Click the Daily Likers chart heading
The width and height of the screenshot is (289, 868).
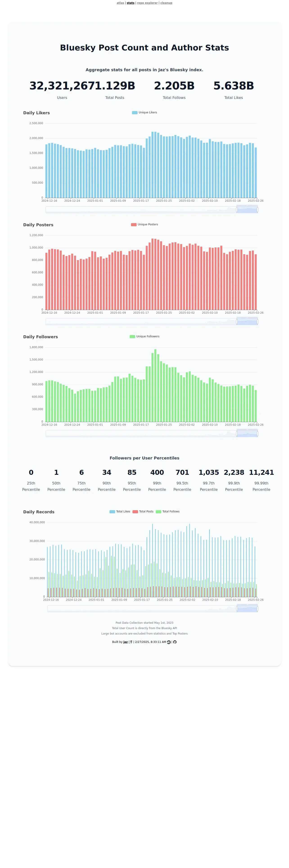(36, 113)
